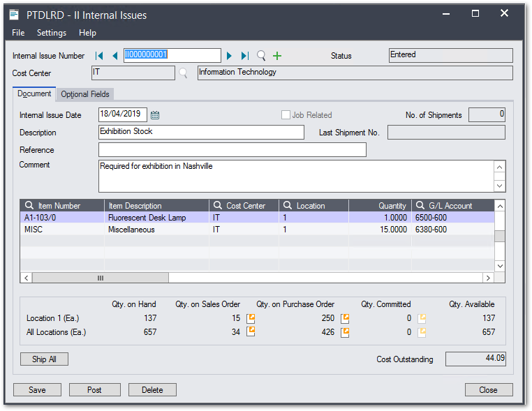Click the application icon in title bar
532x411 pixels.
click(14, 15)
